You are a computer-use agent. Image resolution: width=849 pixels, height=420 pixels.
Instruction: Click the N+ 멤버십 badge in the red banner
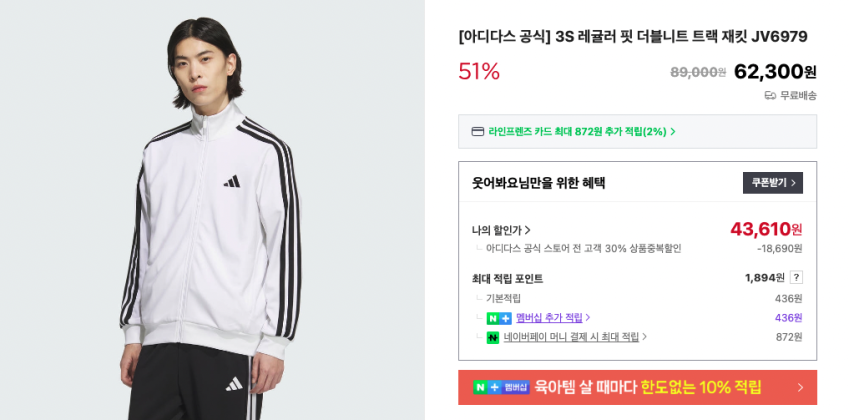tap(500, 387)
